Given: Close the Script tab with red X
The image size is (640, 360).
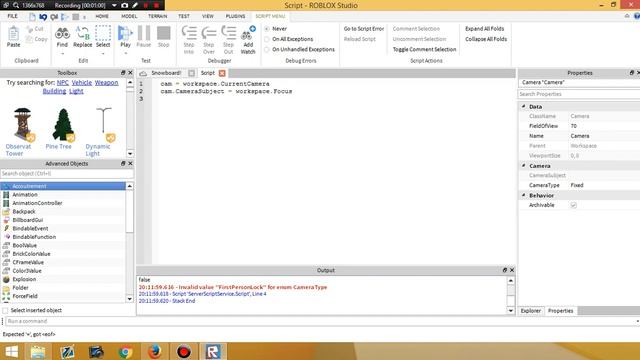Looking at the screenshot, I should [222, 73].
